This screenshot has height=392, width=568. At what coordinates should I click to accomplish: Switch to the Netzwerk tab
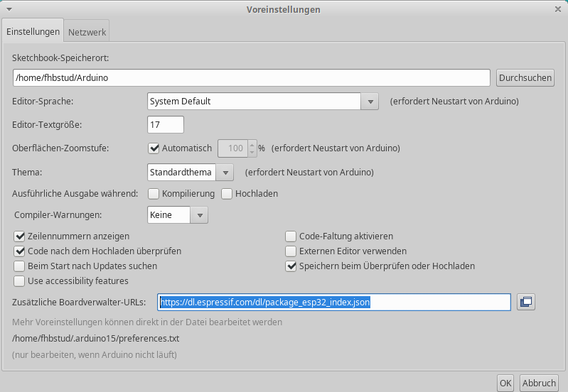pyautogui.click(x=87, y=32)
